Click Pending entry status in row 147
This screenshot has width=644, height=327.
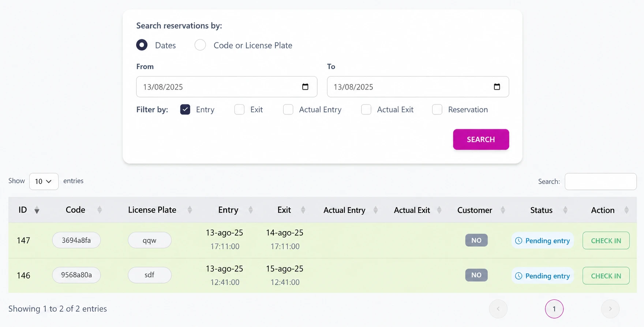(x=542, y=241)
